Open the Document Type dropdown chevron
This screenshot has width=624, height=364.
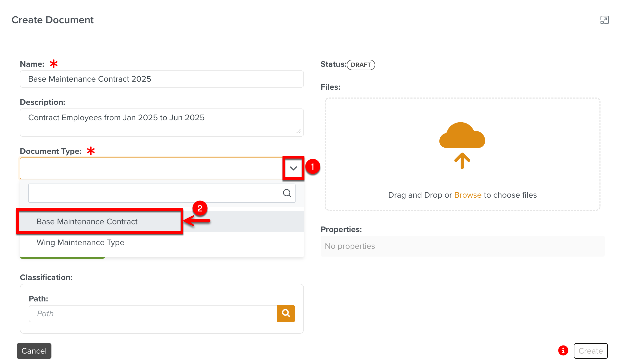(293, 168)
